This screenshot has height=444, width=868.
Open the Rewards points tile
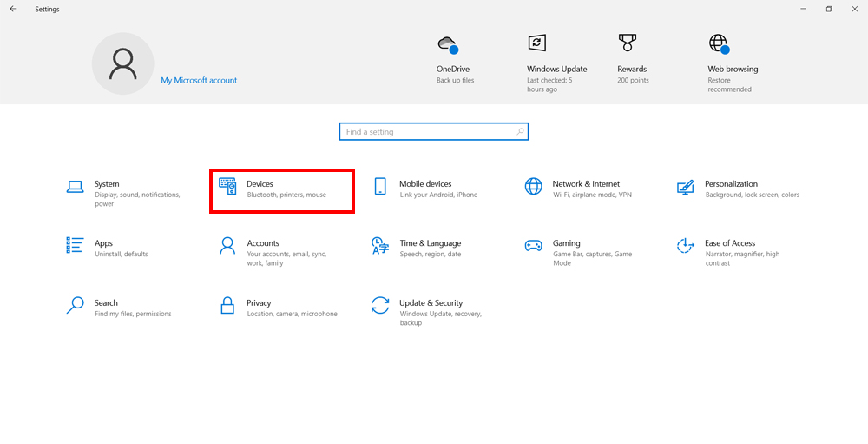(632, 59)
